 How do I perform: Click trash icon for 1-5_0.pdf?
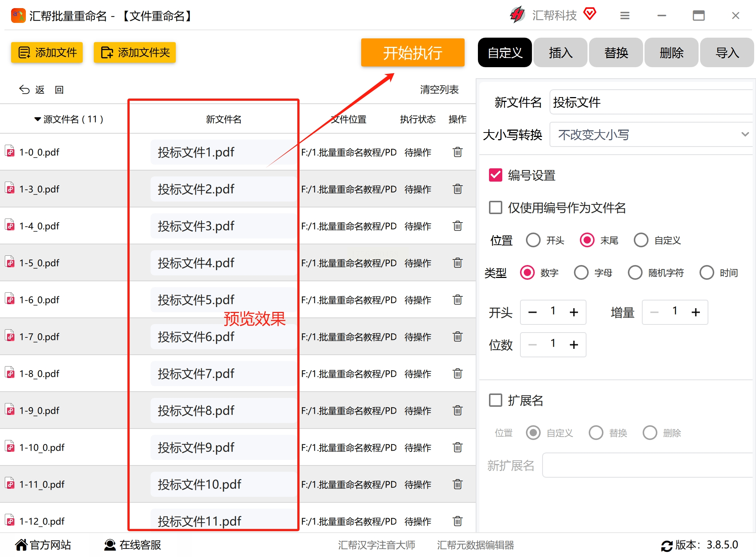457,263
